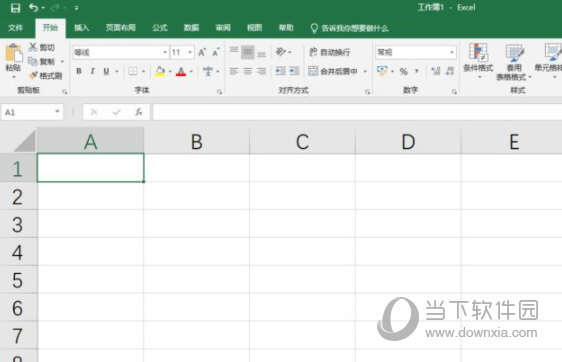Click the Tell Me search box with lightbulb
This screenshot has width=562, height=362.
tap(349, 28)
